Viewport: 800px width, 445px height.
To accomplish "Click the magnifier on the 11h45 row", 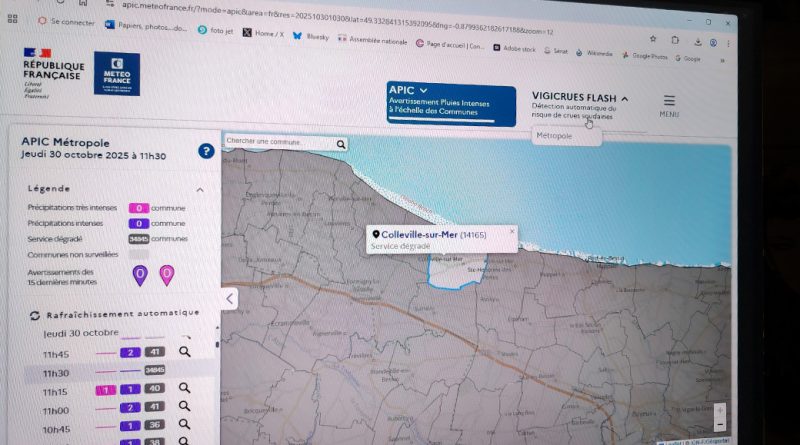I will coord(185,352).
